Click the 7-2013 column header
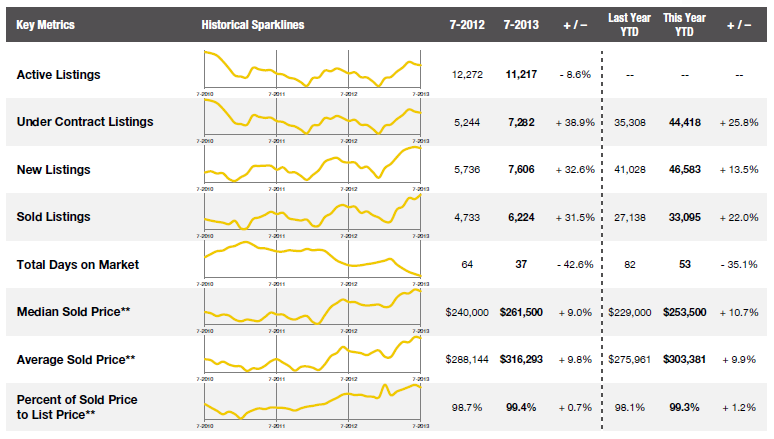Image resolution: width=774 pixels, height=439 pixels. [521, 24]
